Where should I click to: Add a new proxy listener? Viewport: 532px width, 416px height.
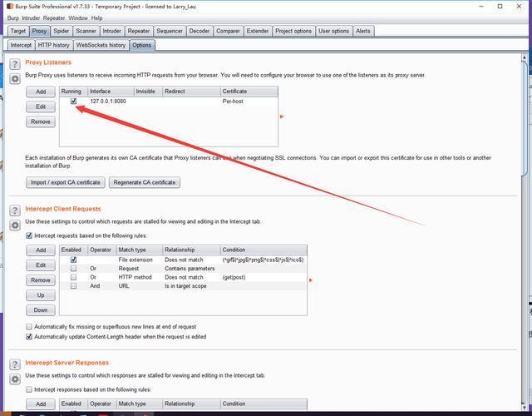pos(41,92)
